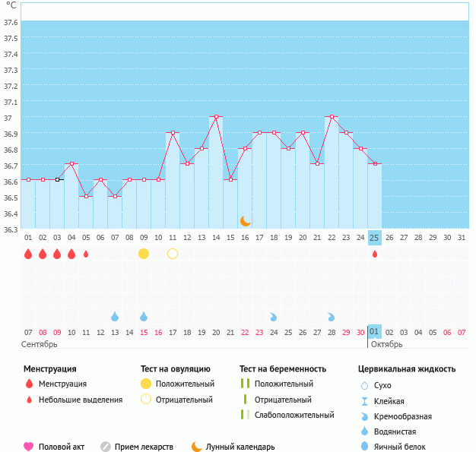Select the highlighted cycle day 25 marker
476x452 pixels.
[x=374, y=237]
